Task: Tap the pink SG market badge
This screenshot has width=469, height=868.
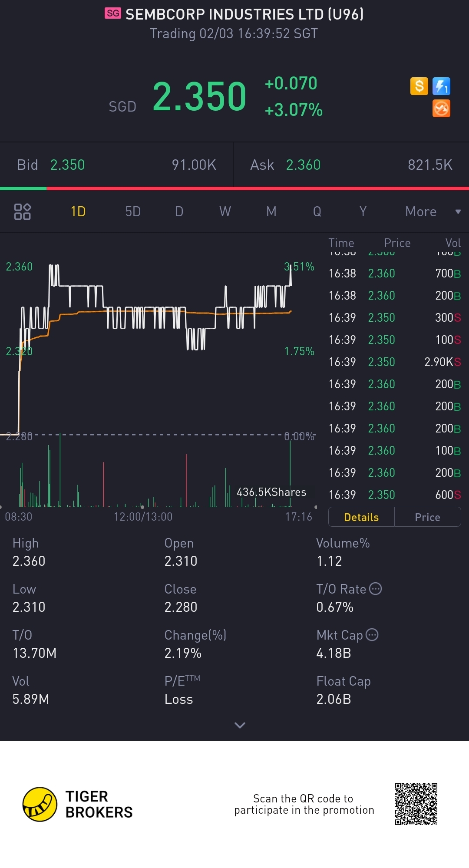Action: pyautogui.click(x=113, y=13)
